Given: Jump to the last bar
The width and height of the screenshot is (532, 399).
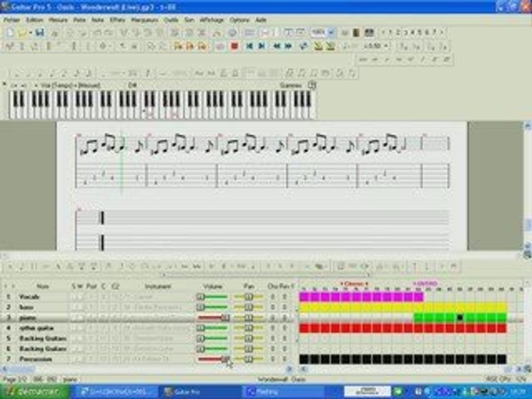Looking at the screenshot, I should (x=262, y=46).
